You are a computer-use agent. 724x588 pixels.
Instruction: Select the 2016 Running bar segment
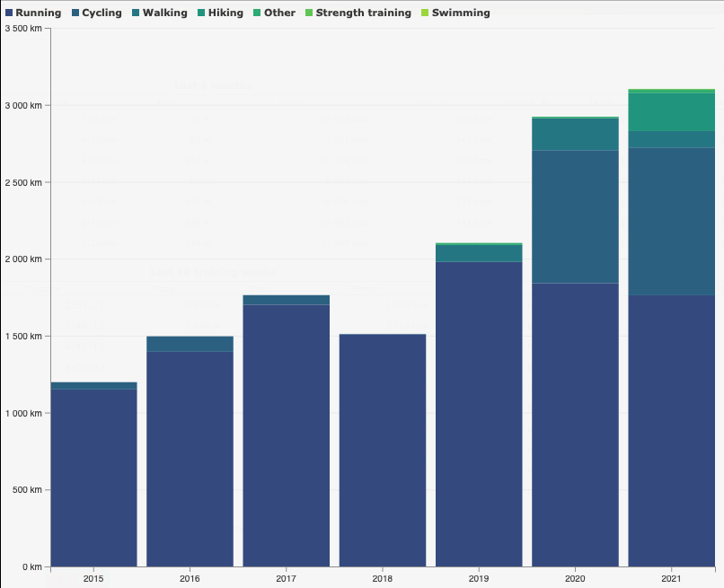click(x=190, y=458)
